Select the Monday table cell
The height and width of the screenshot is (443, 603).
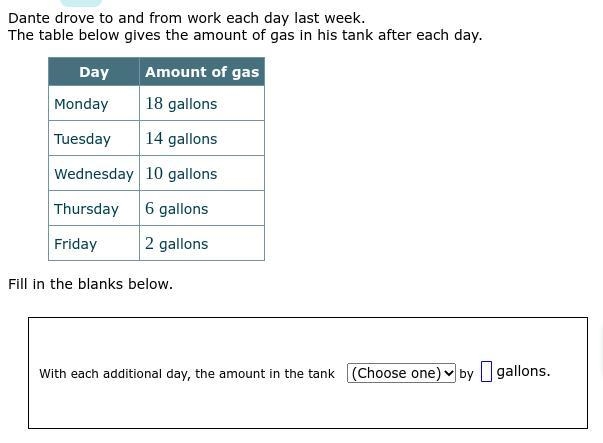coord(94,103)
